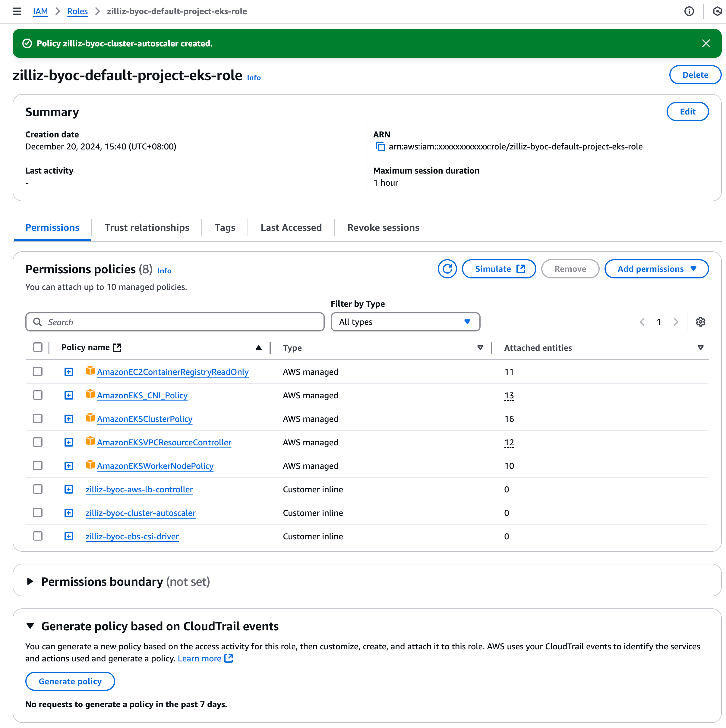Viewport: 726px width, 728px height.
Task: Click the search magnifier icon
Action: point(37,322)
